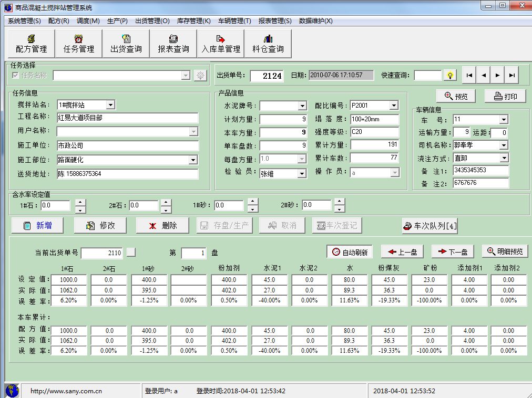Click the 工程名称 field 红易大道项目部

click(128, 118)
